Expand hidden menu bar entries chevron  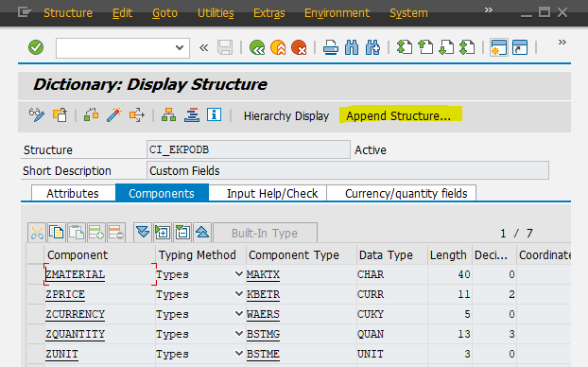coord(488,9)
